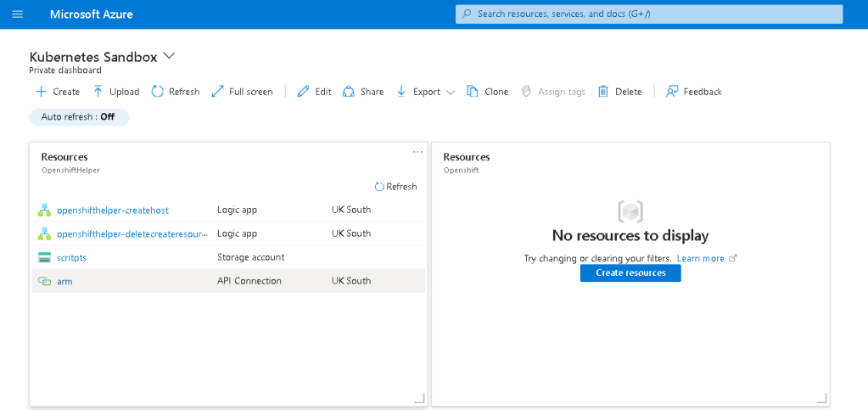The width and height of the screenshot is (868, 410).
Task: Choose the Edit toolbar label
Action: pyautogui.click(x=323, y=92)
